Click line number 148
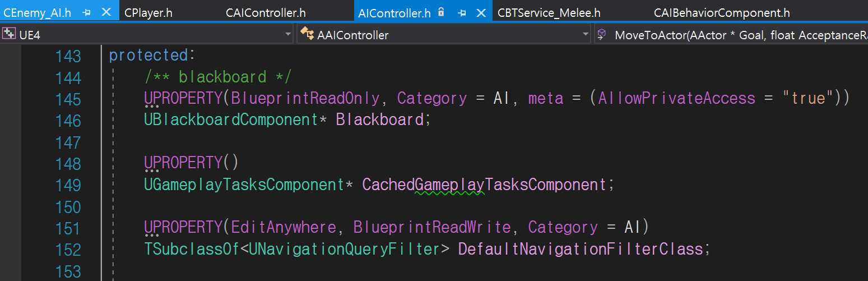Screen dimensions: 868x281 [x=68, y=164]
